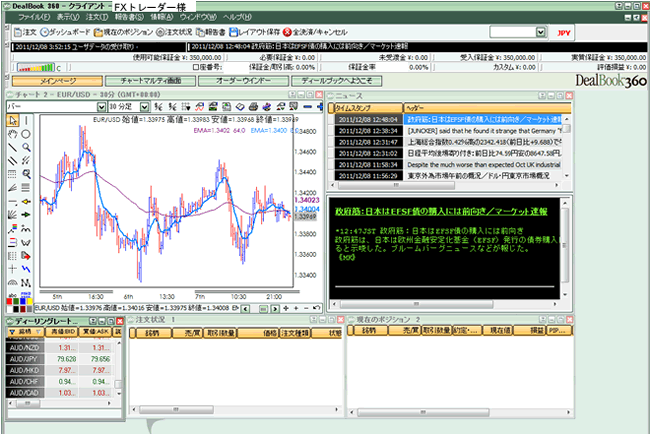Select the circle drawing tool
Viewport: 650px width, 434px height.
point(26,134)
